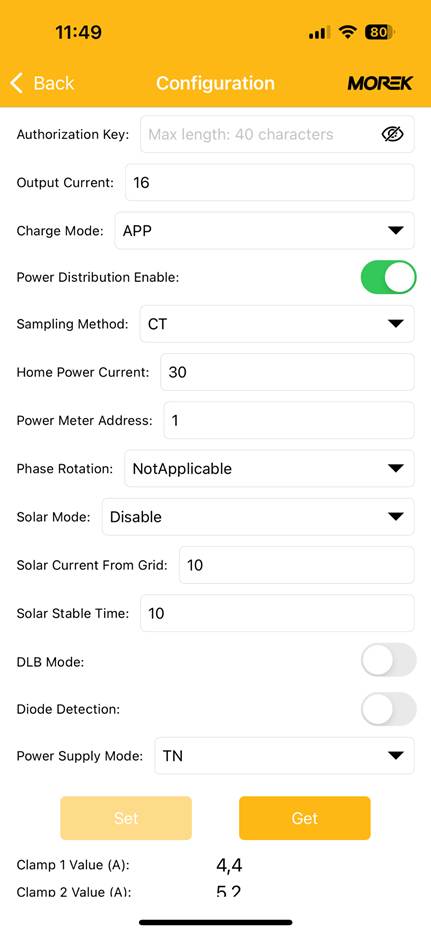Tap the Set button
Screen dimensions: 431x934
click(126, 818)
